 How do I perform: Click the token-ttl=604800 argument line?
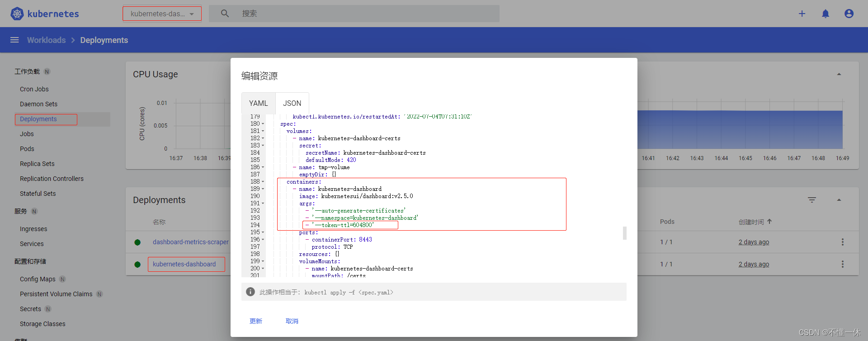click(x=340, y=225)
